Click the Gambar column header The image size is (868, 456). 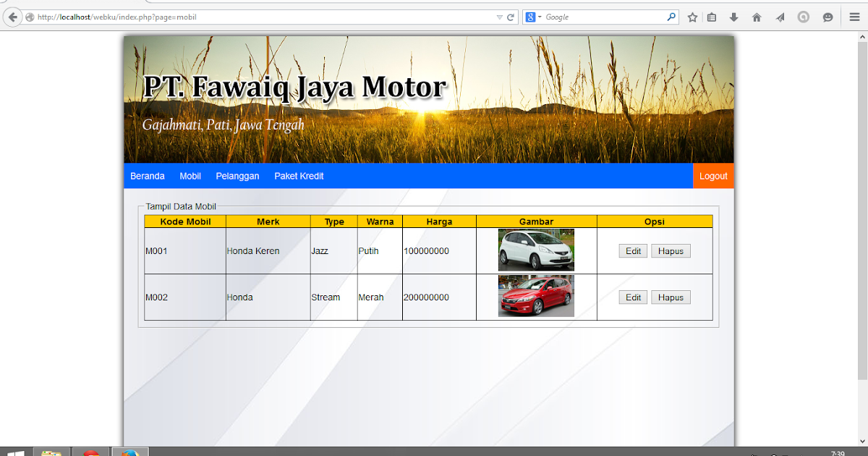coord(537,221)
